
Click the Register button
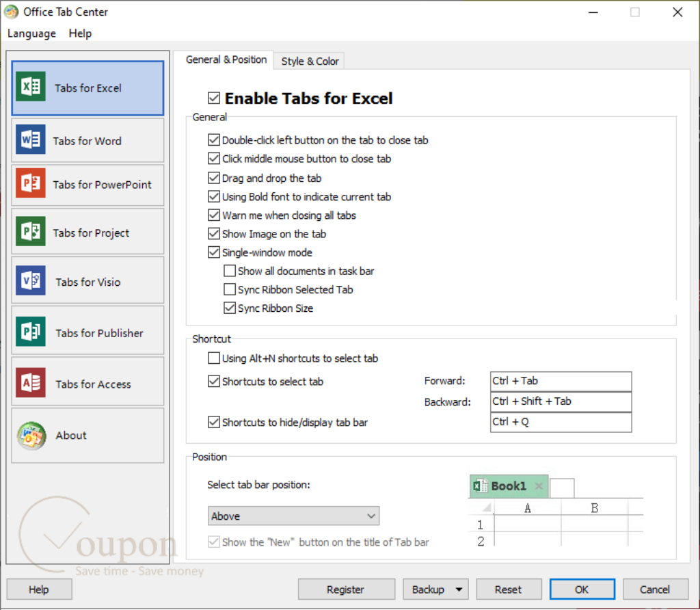click(x=345, y=589)
